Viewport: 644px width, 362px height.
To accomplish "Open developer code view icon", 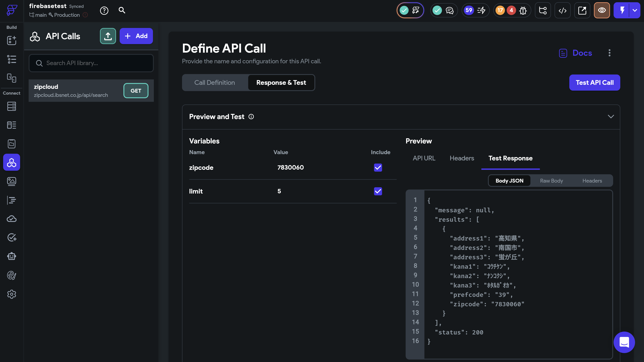I will tap(562, 11).
